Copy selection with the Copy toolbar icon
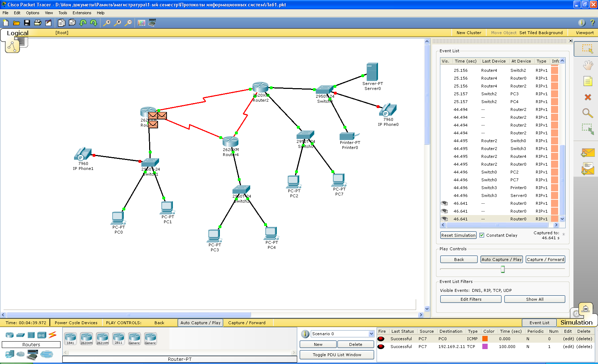The width and height of the screenshot is (598, 364). coord(62,23)
